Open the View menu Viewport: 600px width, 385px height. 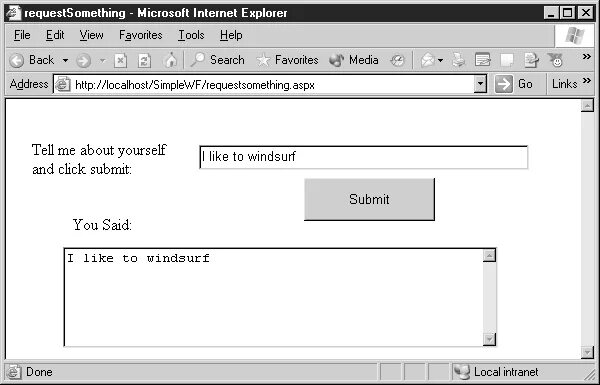[91, 35]
